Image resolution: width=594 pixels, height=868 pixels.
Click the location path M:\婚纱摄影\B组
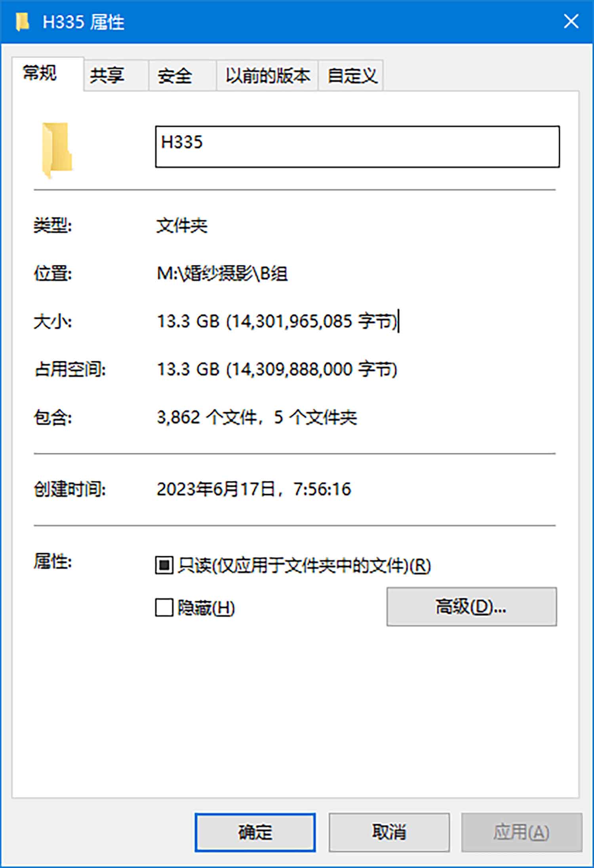pyautogui.click(x=222, y=273)
